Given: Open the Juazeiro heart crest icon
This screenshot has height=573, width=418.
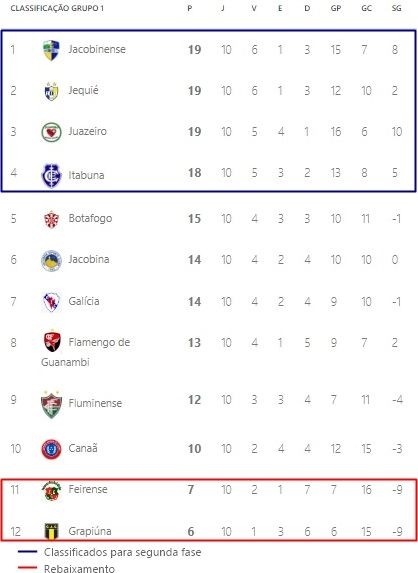Looking at the screenshot, I should tap(51, 132).
